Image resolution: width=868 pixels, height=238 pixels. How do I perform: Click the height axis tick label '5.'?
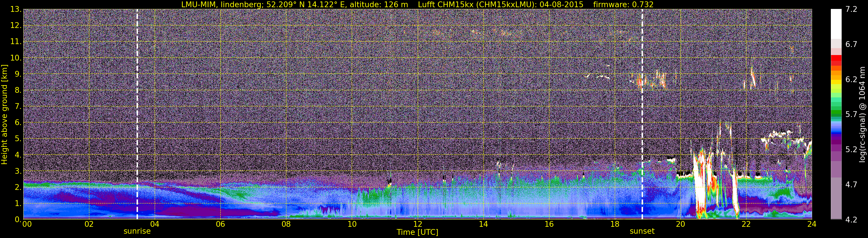[x=18, y=139]
